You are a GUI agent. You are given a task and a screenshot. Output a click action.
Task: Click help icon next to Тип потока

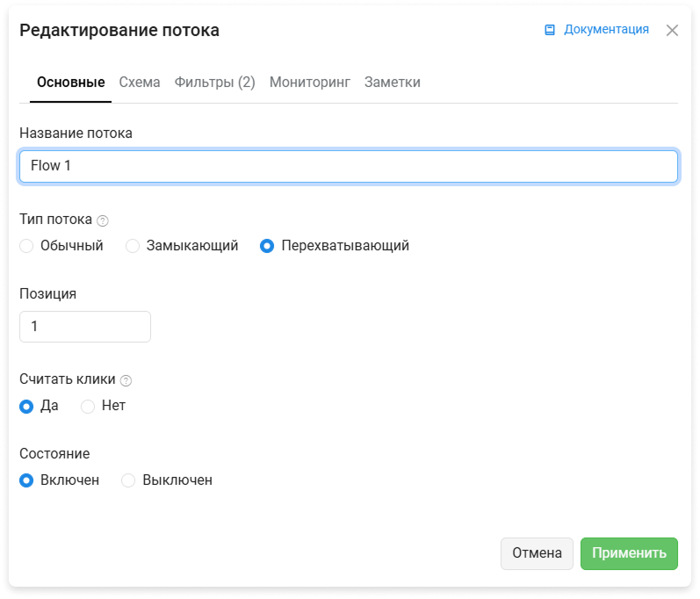[x=103, y=220]
